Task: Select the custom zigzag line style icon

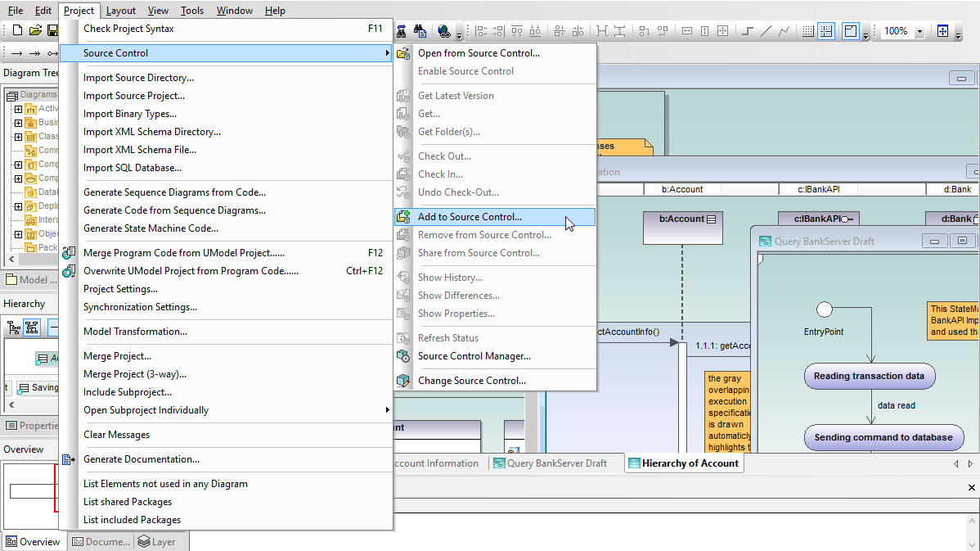Action: pos(784,30)
